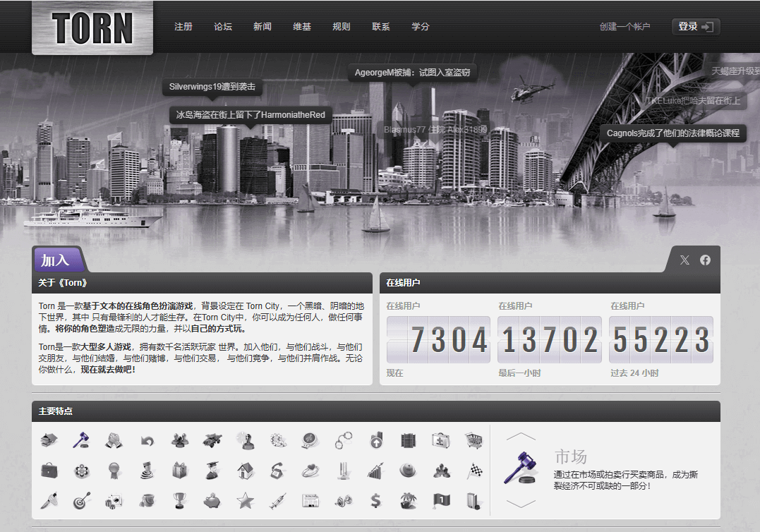Click the purple gavel market icon in the grid
Image resolution: width=760 pixels, height=532 pixels.
[81, 440]
